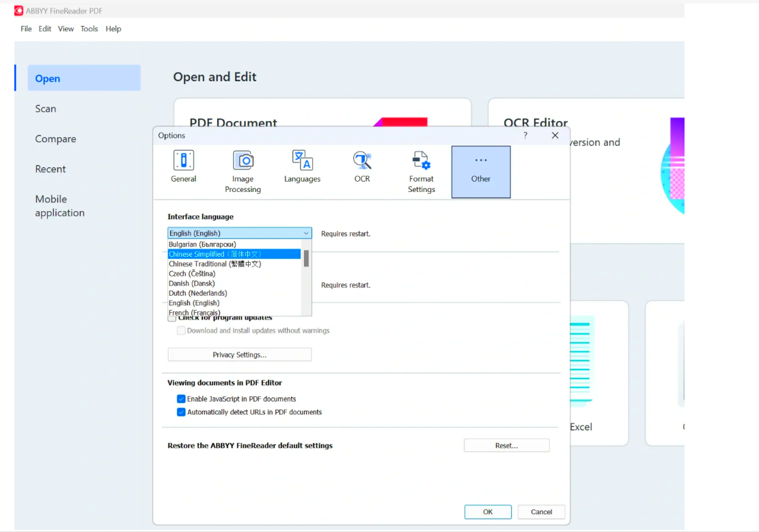Select Dutch (Nederlands) from the list

click(x=234, y=293)
